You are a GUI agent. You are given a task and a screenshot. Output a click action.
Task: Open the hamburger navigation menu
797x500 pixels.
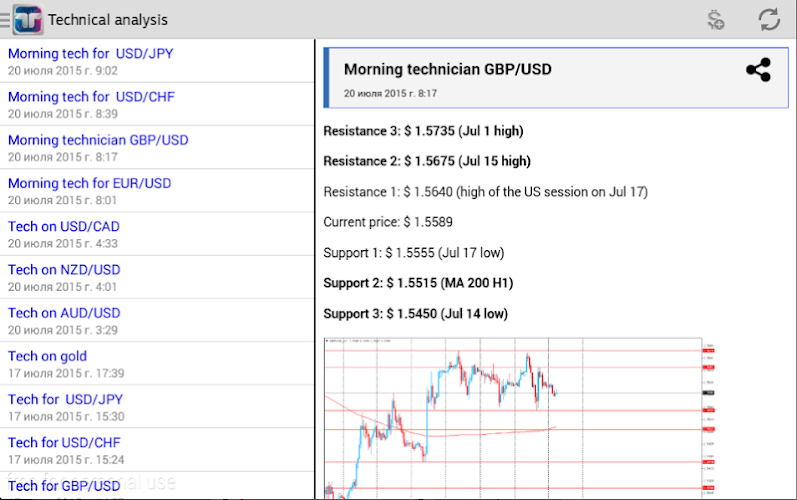(x=5, y=20)
